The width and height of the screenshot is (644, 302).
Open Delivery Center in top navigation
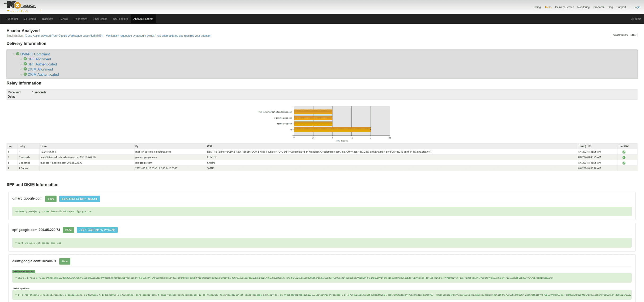[x=564, y=7]
